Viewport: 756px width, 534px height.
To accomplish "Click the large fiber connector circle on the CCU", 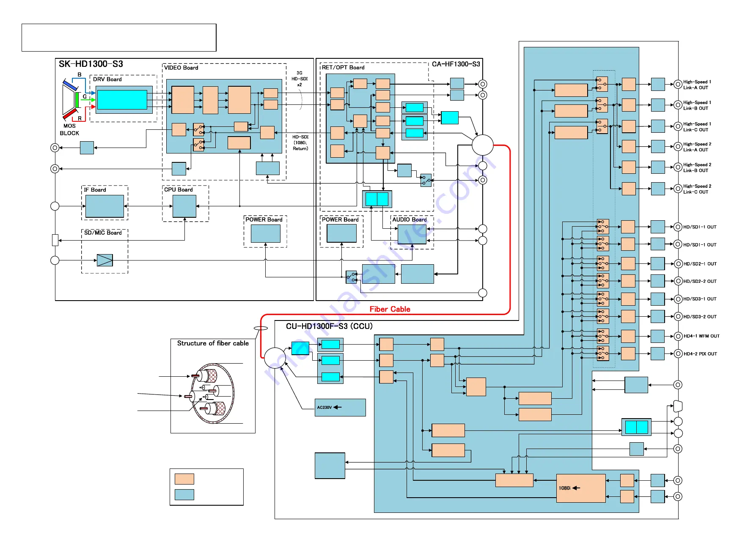I will click(x=275, y=358).
